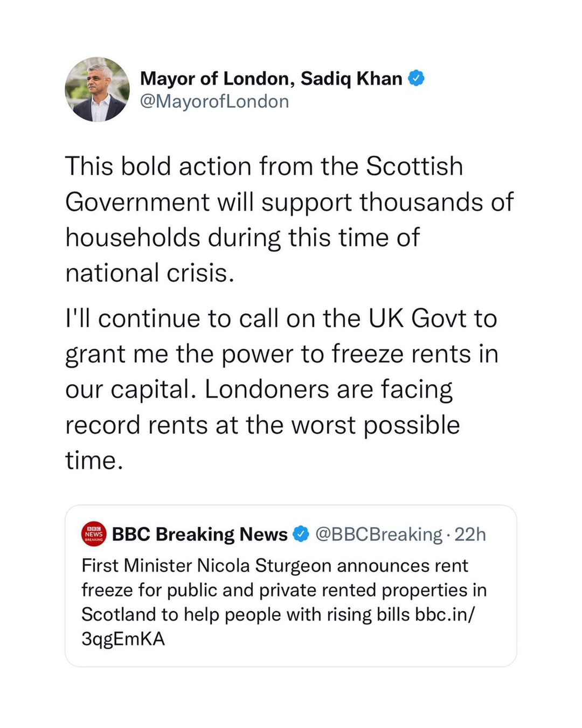This screenshot has height=728, width=582.
Task: Open the bbc.in/ link in quoted tweet
Action: 445,614
